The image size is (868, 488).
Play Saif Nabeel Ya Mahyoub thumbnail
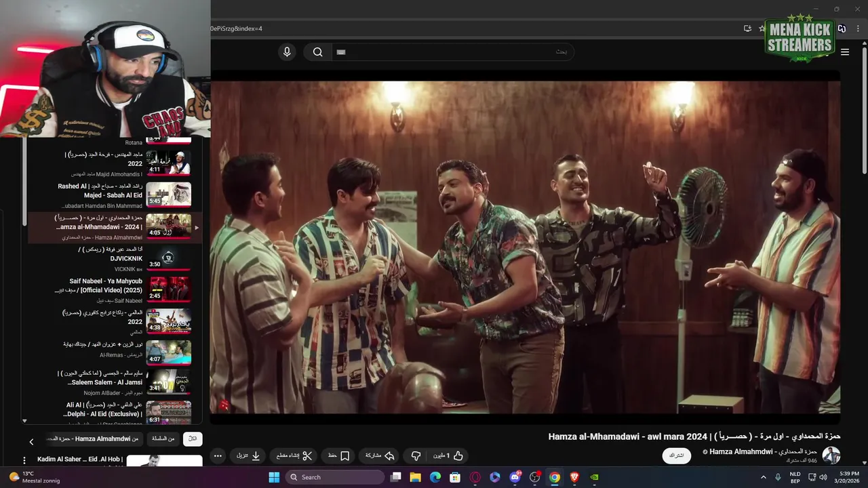coord(169,289)
